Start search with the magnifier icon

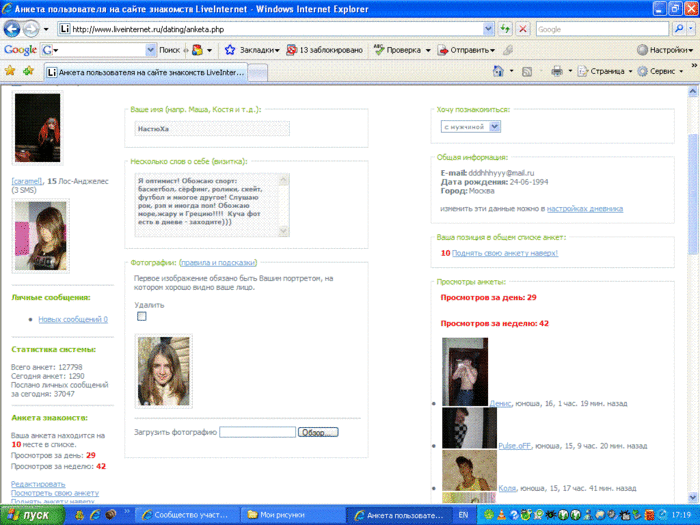point(679,29)
